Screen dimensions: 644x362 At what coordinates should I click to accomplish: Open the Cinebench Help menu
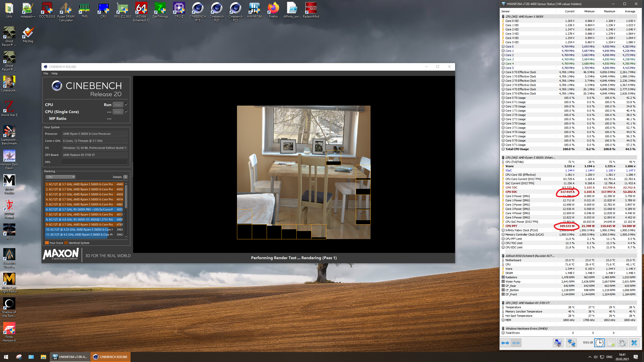(54, 73)
